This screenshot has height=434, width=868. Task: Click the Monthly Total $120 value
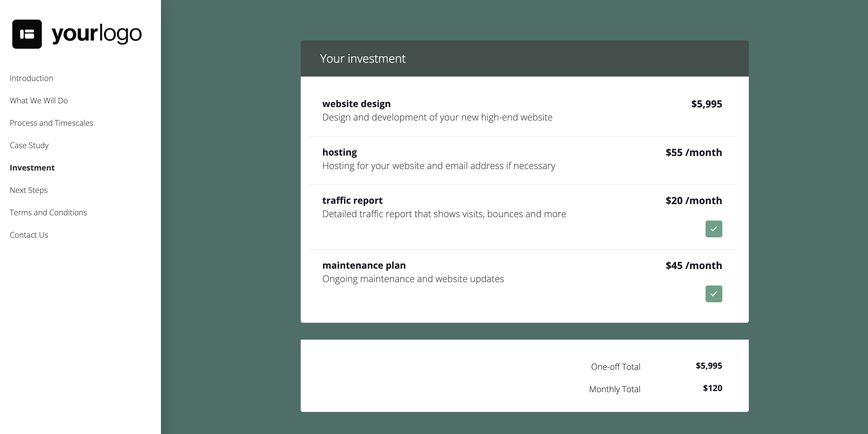pyautogui.click(x=712, y=388)
